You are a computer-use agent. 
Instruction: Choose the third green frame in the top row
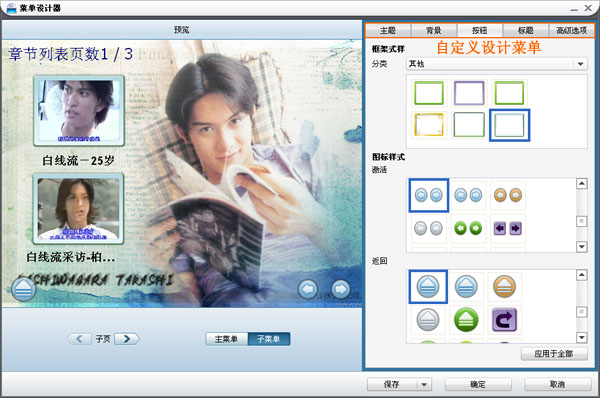click(x=509, y=93)
